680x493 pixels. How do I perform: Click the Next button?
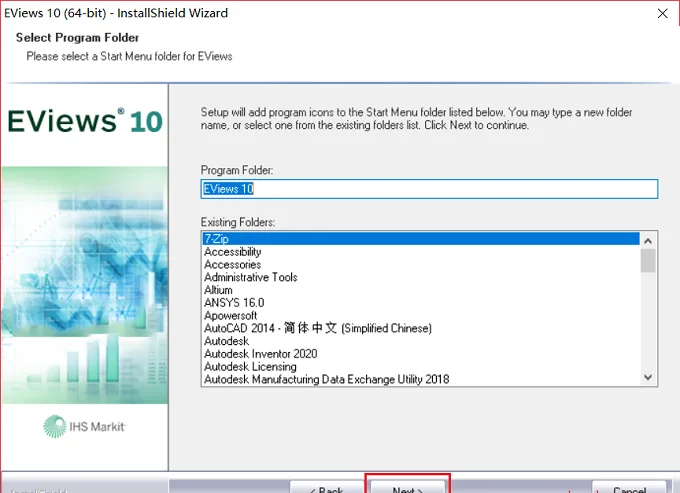408,486
